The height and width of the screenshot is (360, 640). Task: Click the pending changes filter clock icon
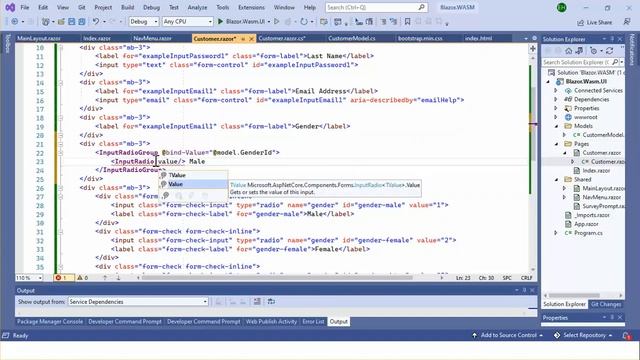(x=593, y=51)
